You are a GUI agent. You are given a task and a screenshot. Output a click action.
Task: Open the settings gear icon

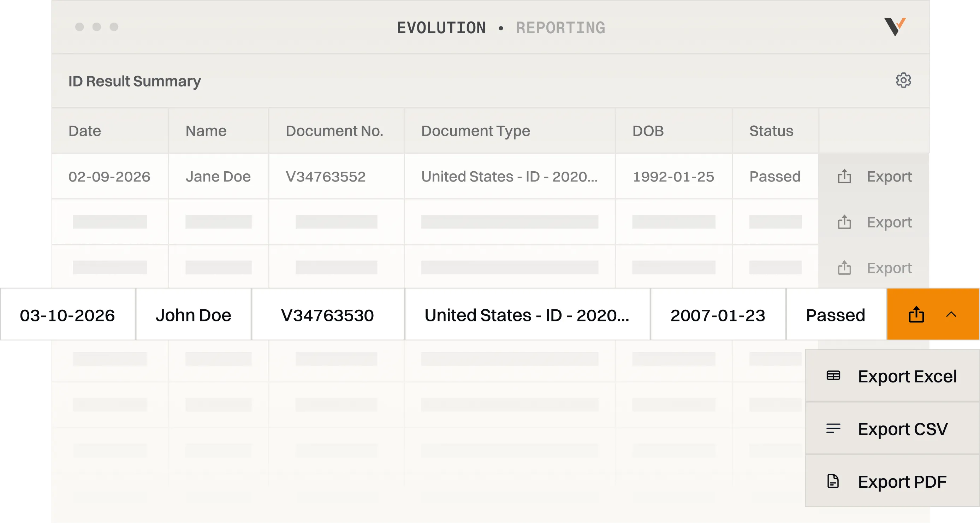pos(903,80)
